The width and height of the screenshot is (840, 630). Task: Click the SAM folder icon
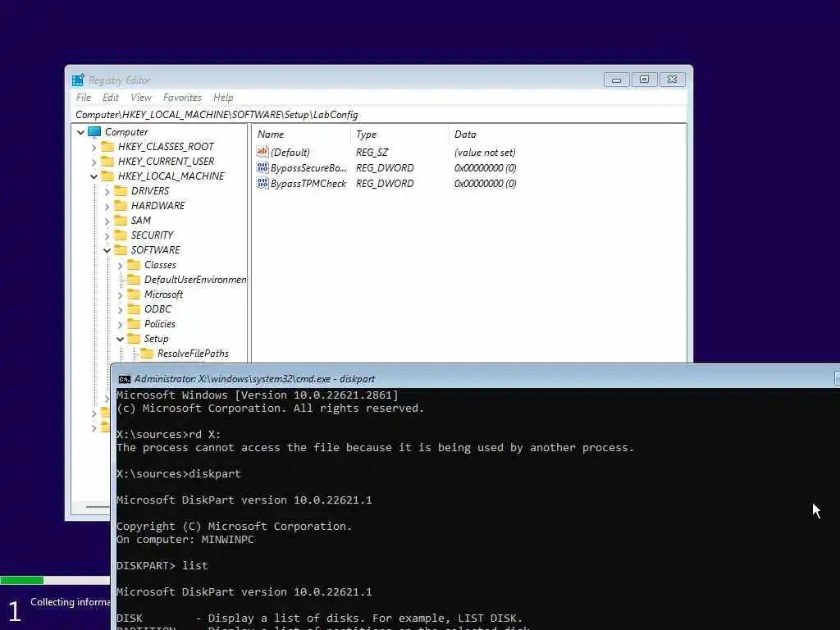(x=121, y=220)
